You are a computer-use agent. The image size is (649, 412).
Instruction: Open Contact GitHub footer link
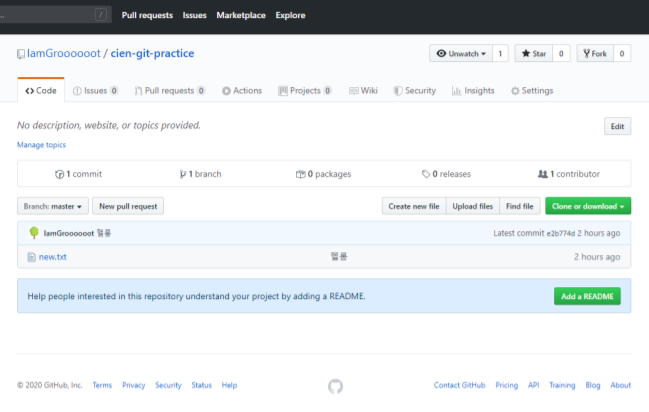(459, 385)
